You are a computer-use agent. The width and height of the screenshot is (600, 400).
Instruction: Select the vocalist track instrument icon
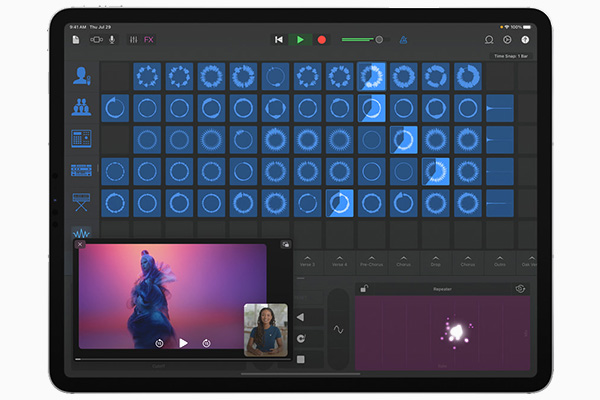[x=81, y=76]
